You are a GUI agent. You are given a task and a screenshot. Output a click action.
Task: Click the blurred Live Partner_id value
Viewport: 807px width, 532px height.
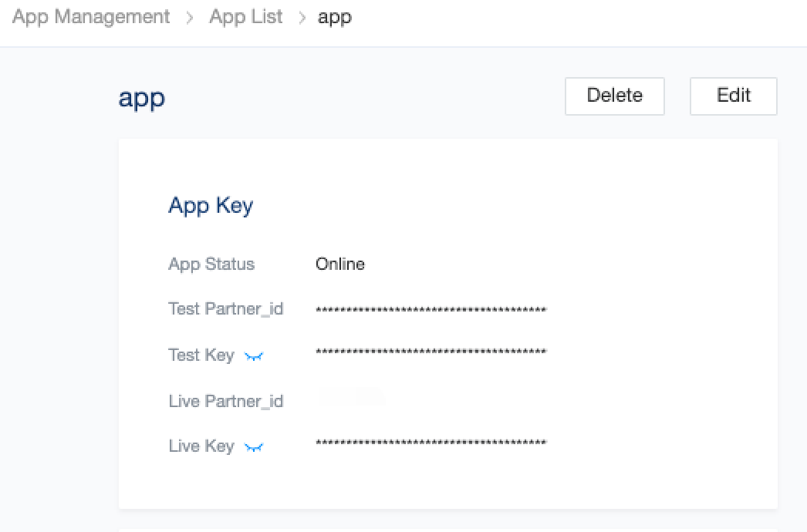pos(351,396)
